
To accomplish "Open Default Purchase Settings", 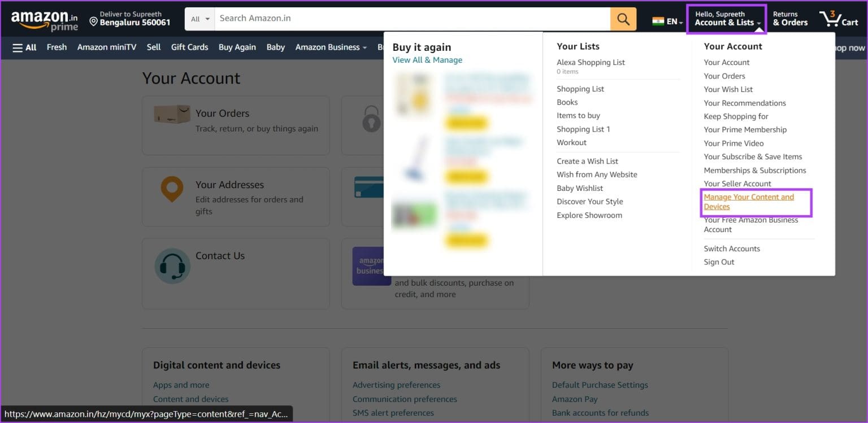I will point(600,385).
